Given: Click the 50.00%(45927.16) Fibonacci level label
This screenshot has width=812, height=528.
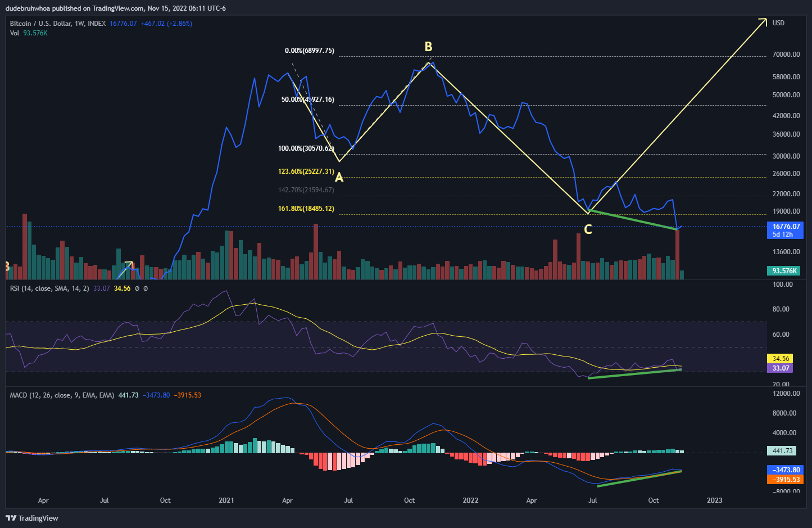Looking at the screenshot, I should [307, 100].
